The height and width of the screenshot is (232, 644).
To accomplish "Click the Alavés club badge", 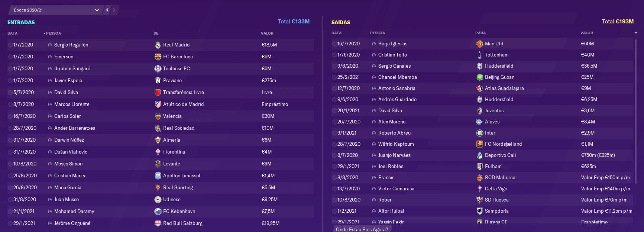I will pyautogui.click(x=480, y=122).
